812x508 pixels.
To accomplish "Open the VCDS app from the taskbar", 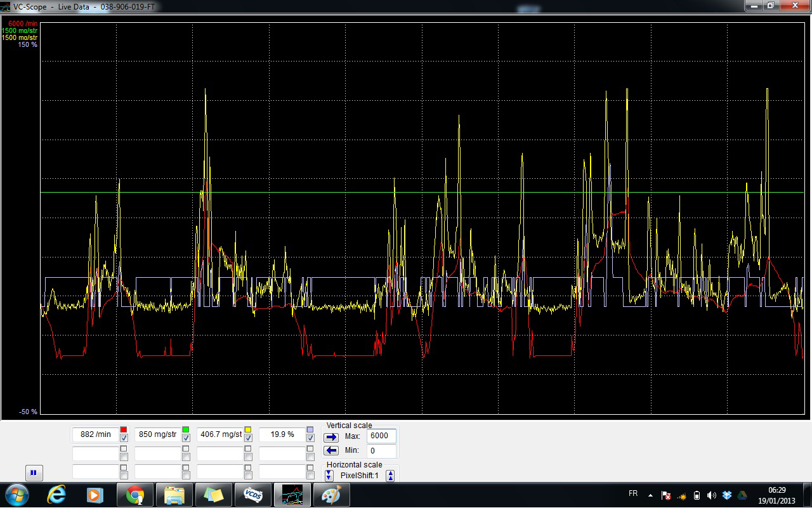I will (253, 495).
